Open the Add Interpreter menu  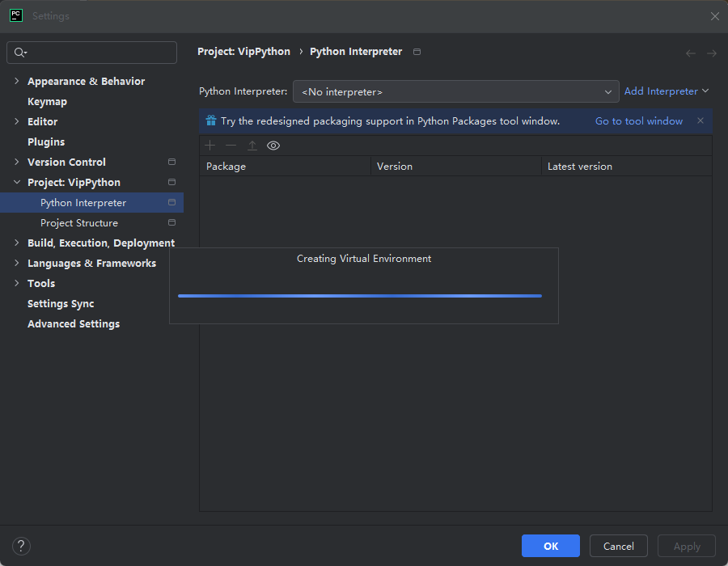666,91
